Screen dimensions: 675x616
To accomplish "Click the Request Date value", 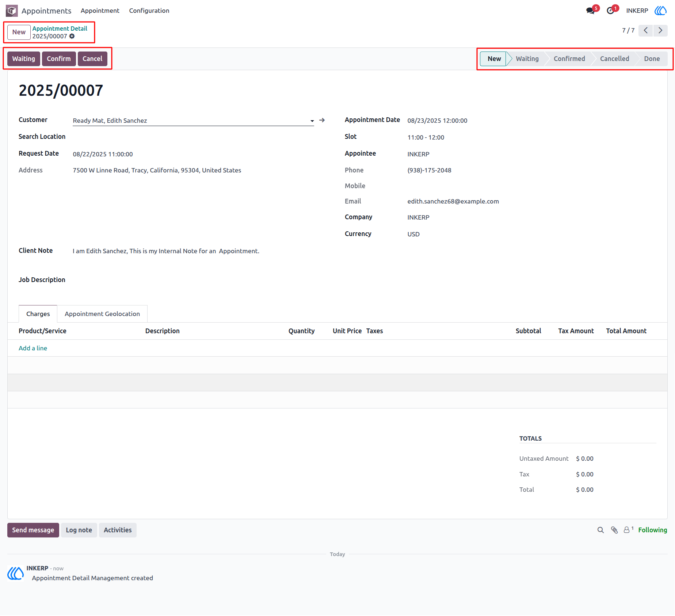I will pos(103,154).
